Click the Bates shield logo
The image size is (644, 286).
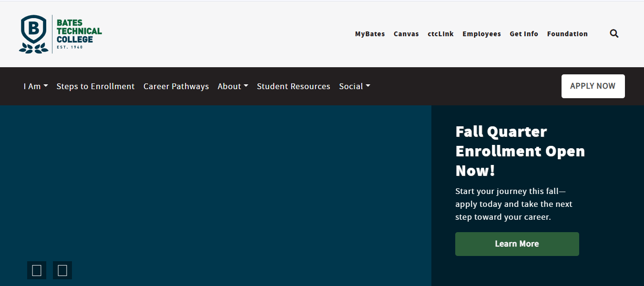[33, 34]
